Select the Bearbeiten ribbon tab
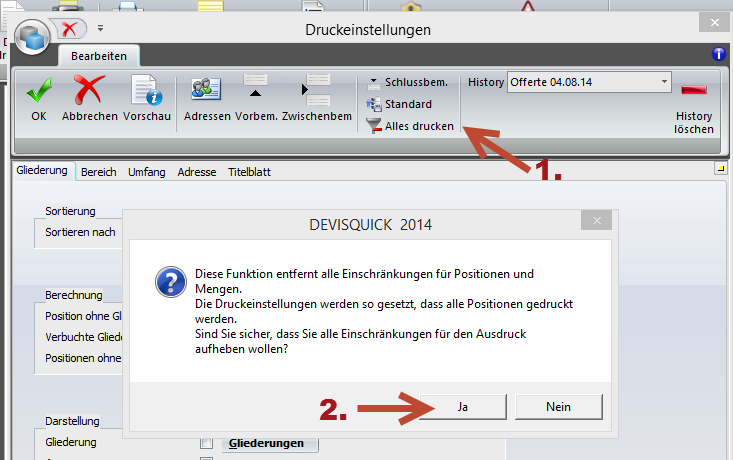 click(x=99, y=56)
